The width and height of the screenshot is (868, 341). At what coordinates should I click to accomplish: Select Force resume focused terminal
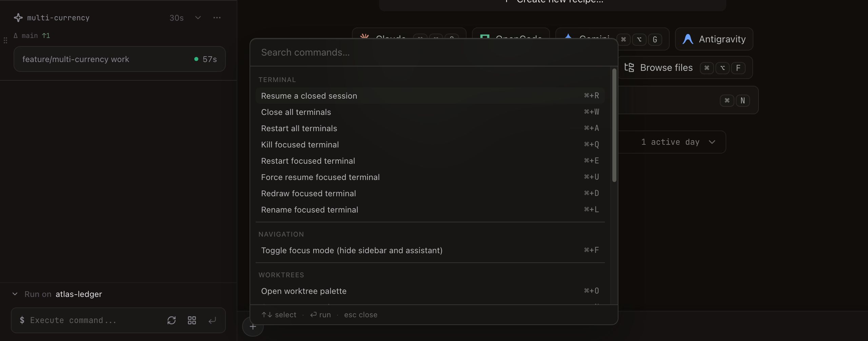[430, 177]
